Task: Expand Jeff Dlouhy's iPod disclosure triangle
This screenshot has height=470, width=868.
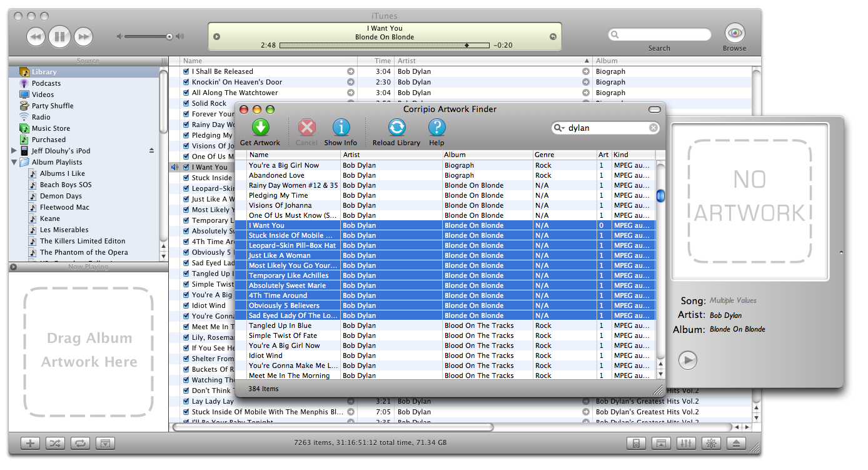Action: [14, 151]
